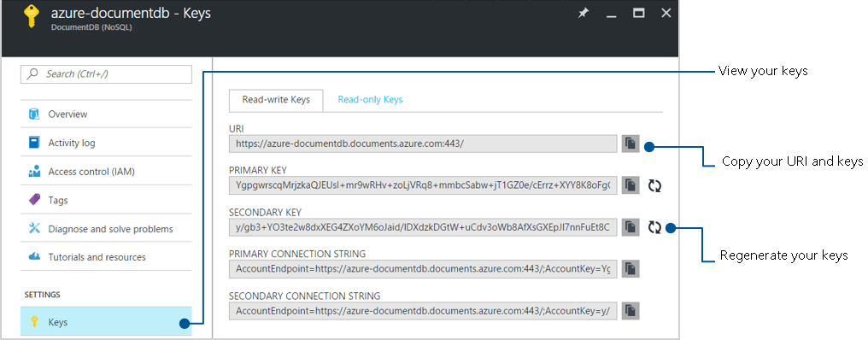The height and width of the screenshot is (340, 868).
Task: Click the SETTINGS section header
Action: pos(42,295)
